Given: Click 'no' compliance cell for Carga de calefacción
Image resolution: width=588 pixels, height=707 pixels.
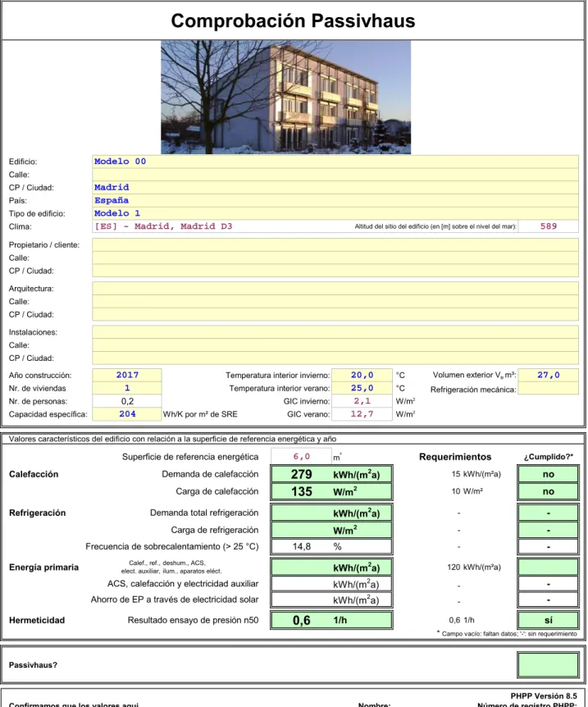Looking at the screenshot, I should click(x=549, y=491).
